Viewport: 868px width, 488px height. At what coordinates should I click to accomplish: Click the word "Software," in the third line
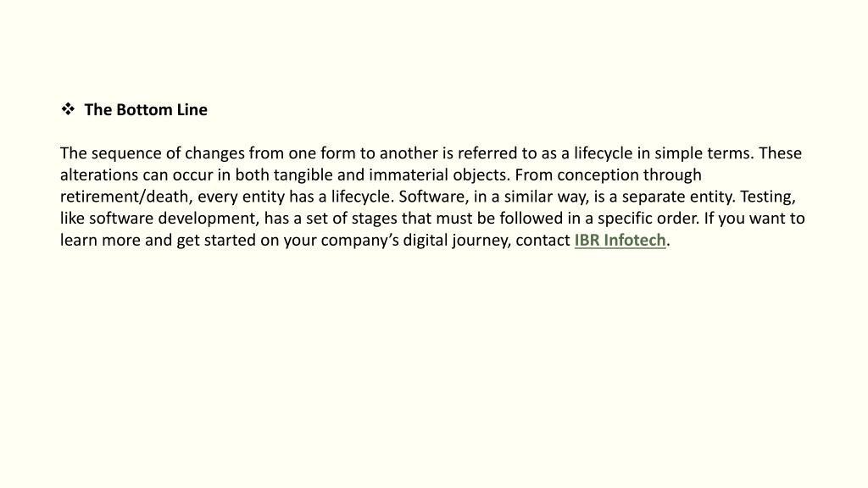click(433, 197)
